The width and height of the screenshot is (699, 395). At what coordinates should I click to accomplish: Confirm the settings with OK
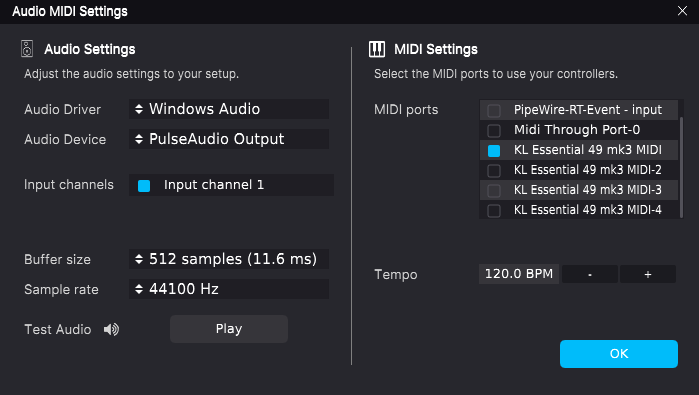coord(619,354)
